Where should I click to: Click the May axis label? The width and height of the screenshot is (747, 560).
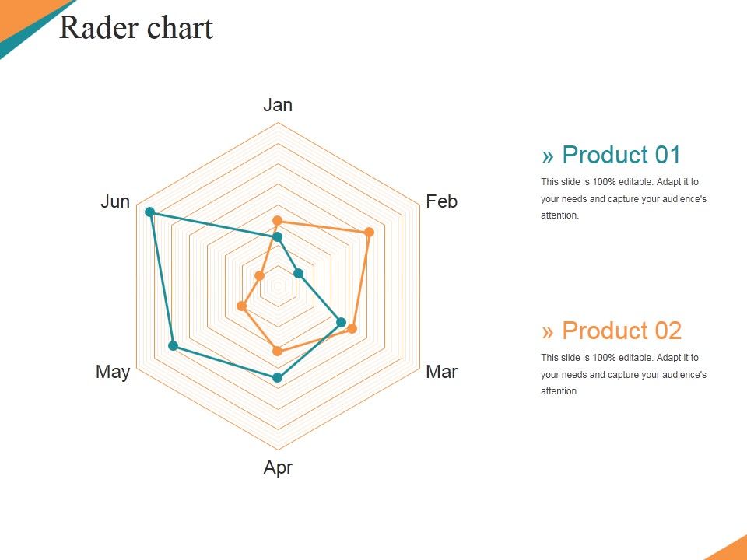coord(113,372)
